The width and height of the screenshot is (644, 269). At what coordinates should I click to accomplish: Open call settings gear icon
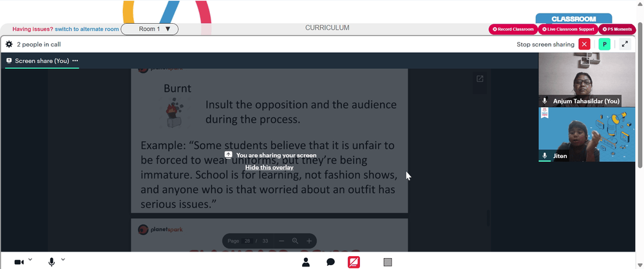[9, 44]
